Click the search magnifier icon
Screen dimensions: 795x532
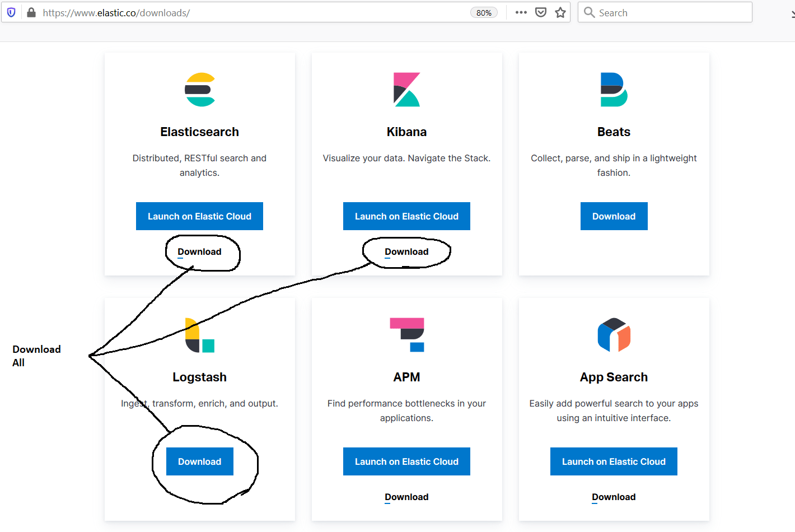click(x=589, y=12)
